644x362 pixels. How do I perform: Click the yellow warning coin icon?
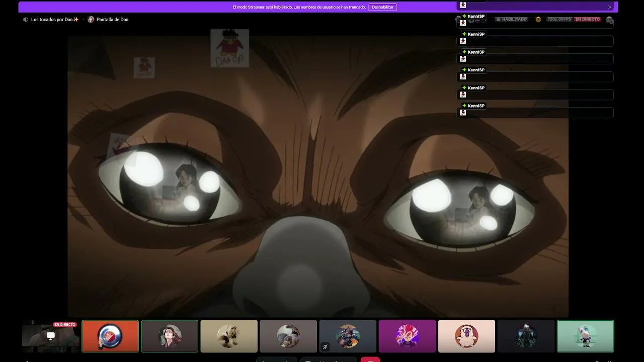(x=538, y=20)
